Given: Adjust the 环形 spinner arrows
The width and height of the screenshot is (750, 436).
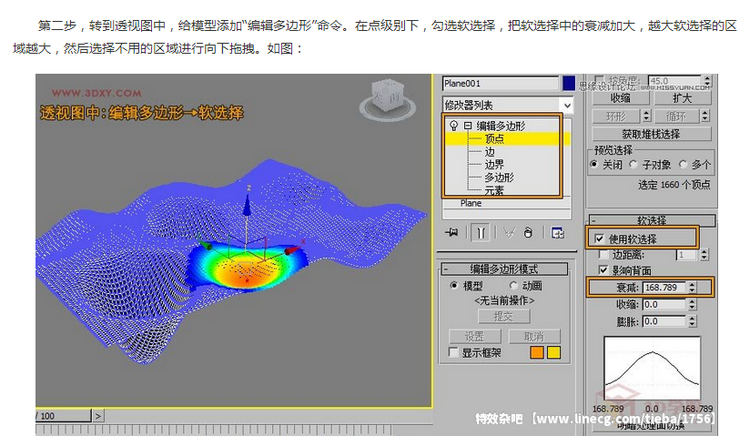Looking at the screenshot, I should 647,116.
